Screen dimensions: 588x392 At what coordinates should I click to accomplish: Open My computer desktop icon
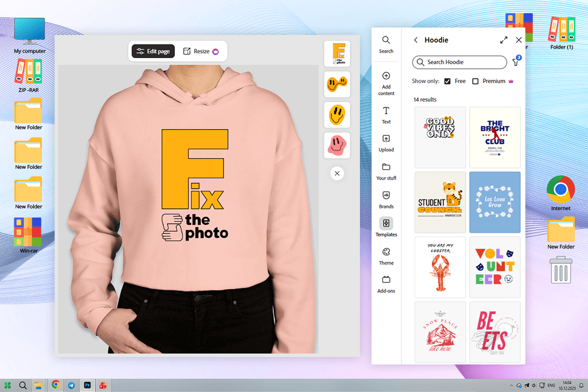click(x=30, y=36)
